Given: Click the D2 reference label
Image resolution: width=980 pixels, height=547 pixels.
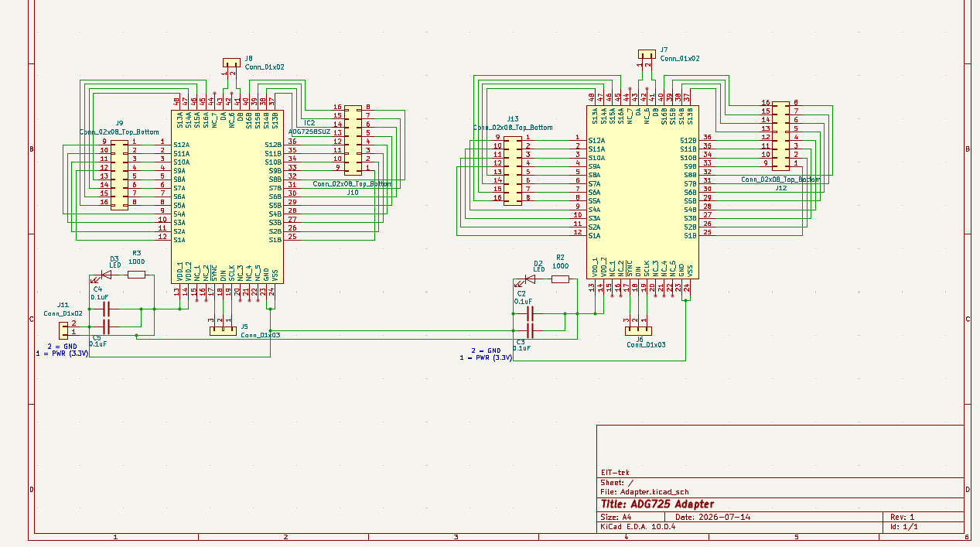Looking at the screenshot, I should pos(538,263).
